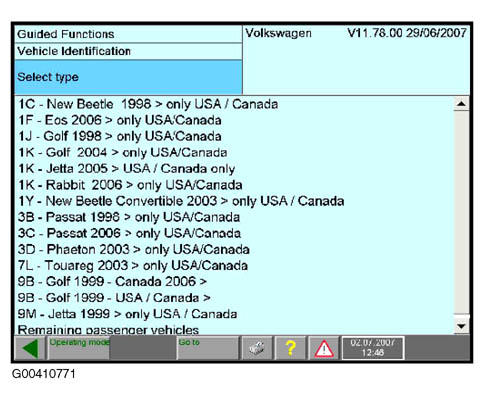
Task: Click the green back arrow button
Action: coord(30,348)
